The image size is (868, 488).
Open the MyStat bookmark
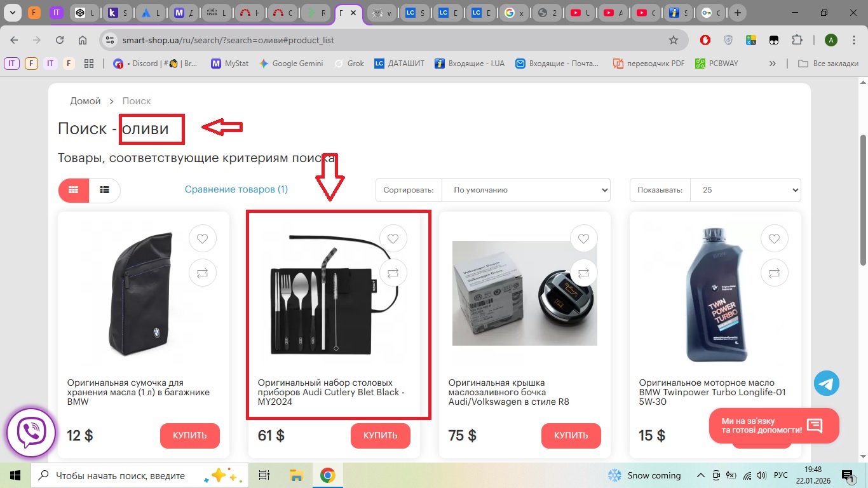click(230, 64)
